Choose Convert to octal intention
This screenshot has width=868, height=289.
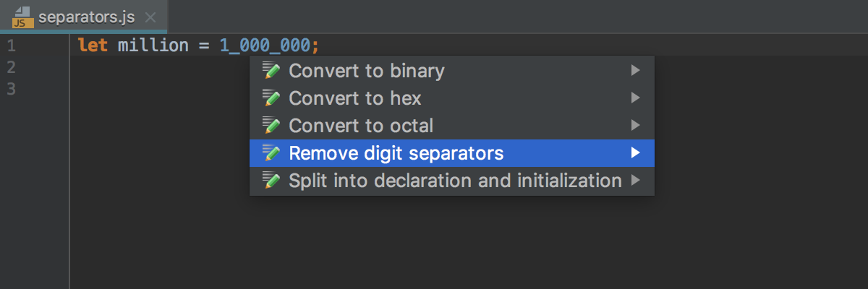tap(452, 126)
